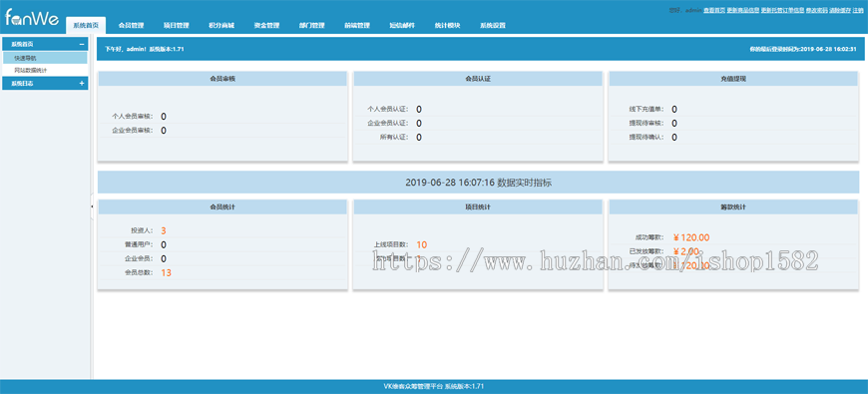Click the 会员审核 panel header

pyautogui.click(x=222, y=79)
